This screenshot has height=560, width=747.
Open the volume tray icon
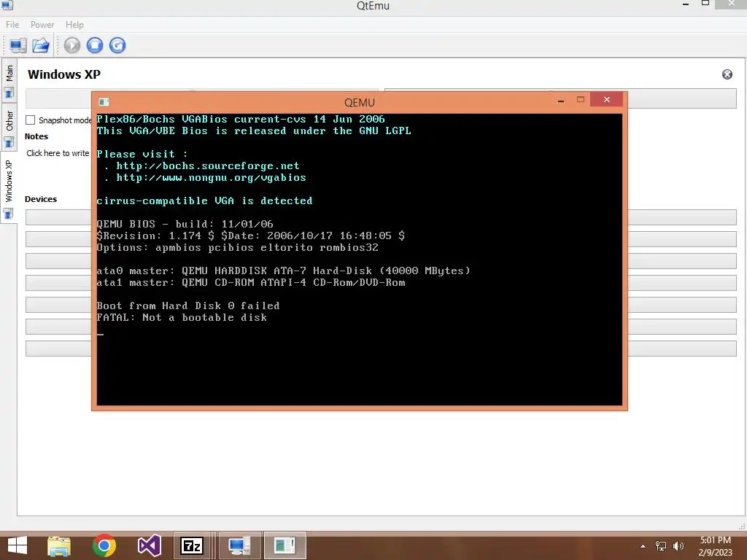click(x=678, y=546)
